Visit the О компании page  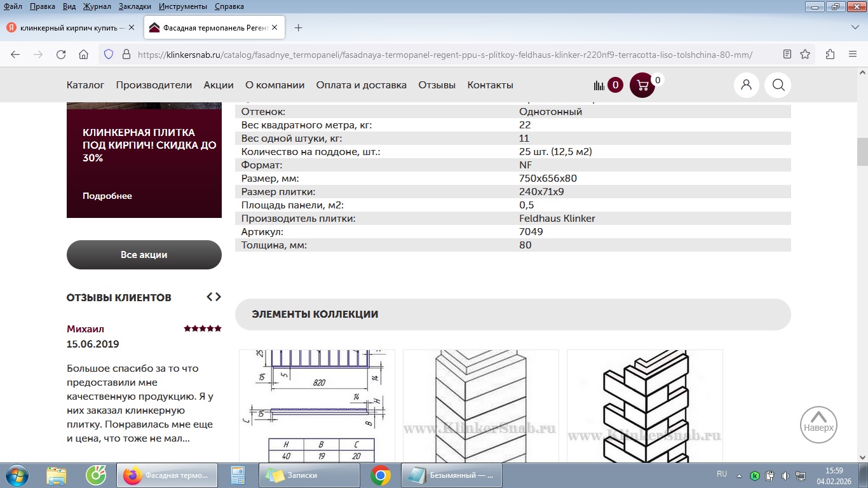tap(275, 85)
